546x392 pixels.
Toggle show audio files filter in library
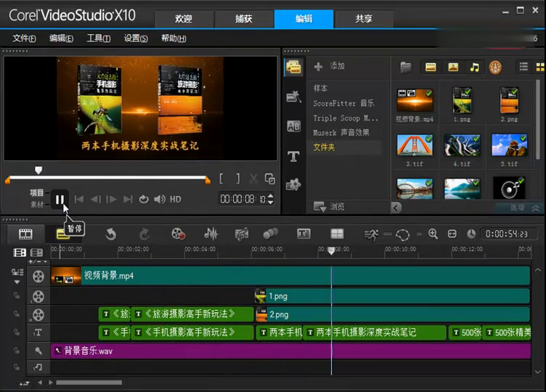click(x=474, y=67)
